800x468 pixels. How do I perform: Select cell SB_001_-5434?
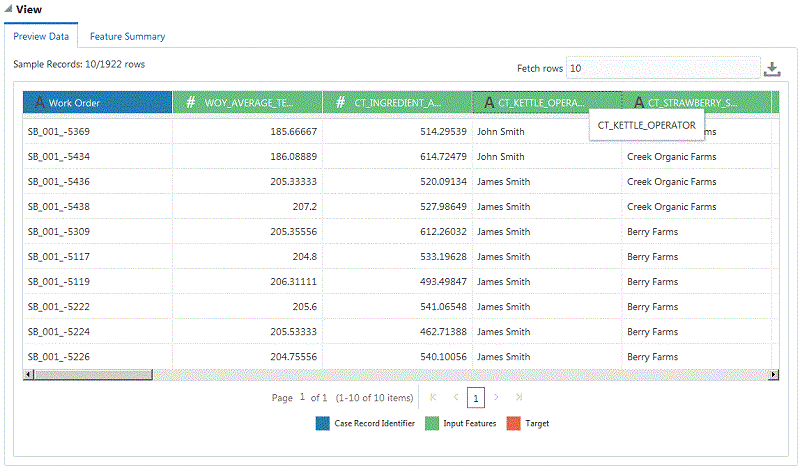(x=59, y=157)
